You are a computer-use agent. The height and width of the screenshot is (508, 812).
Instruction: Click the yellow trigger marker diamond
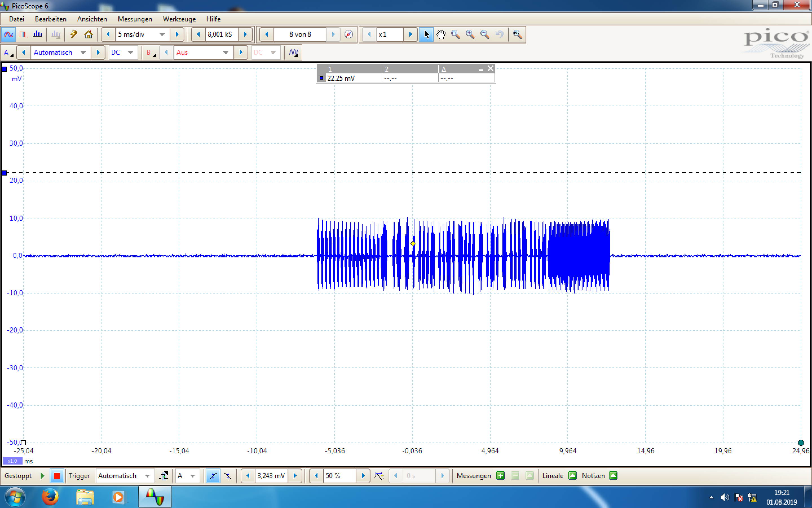click(x=413, y=244)
